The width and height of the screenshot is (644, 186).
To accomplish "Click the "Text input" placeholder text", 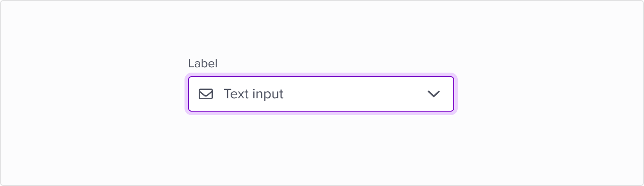I will (x=253, y=94).
